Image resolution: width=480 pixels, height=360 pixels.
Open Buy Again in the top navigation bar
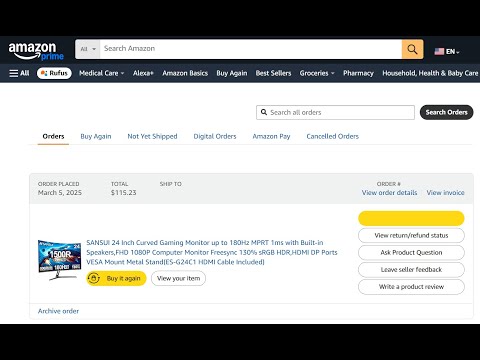[x=232, y=73]
